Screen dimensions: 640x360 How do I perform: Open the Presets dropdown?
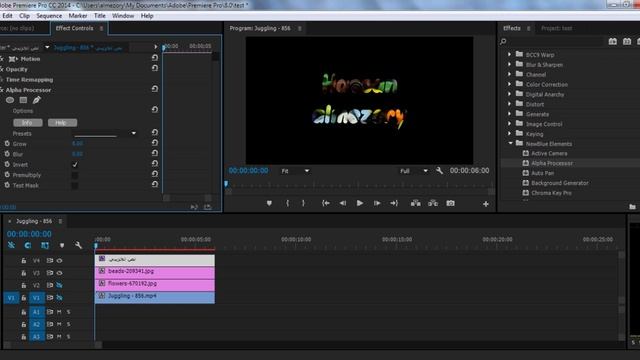pos(105,133)
